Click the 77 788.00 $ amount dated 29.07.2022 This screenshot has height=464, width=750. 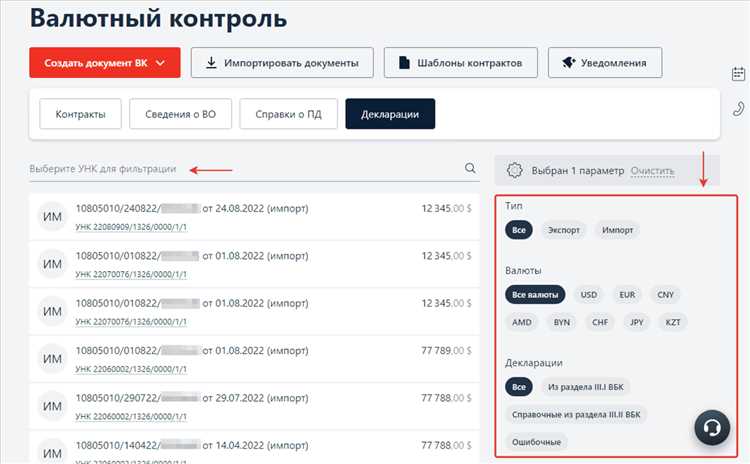tap(446, 398)
